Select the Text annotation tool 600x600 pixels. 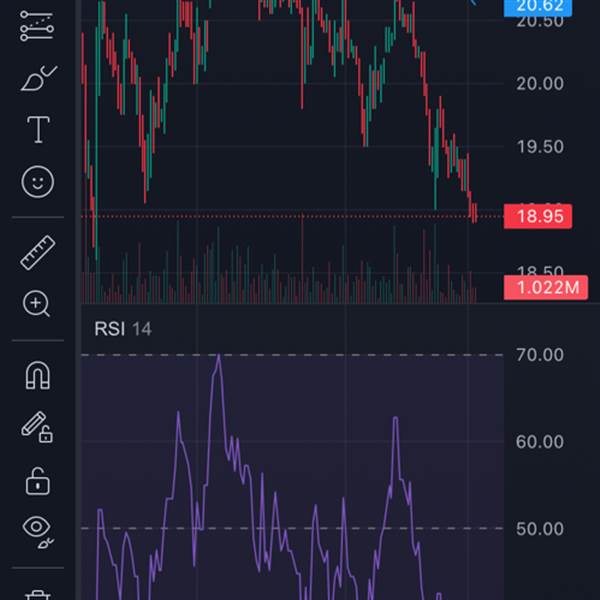pos(38,129)
